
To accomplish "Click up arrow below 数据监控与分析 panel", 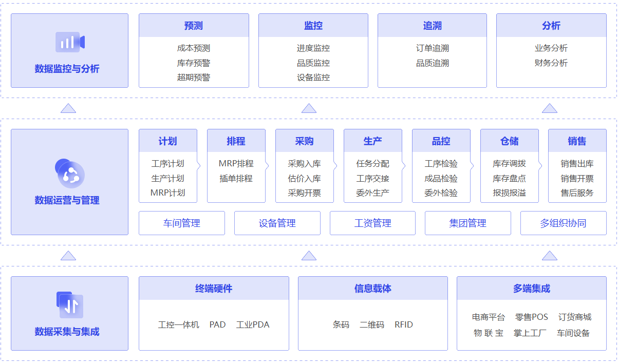I will (x=68, y=108).
